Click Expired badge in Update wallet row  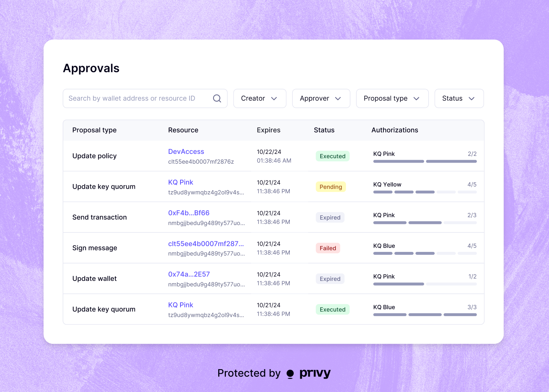tap(330, 279)
